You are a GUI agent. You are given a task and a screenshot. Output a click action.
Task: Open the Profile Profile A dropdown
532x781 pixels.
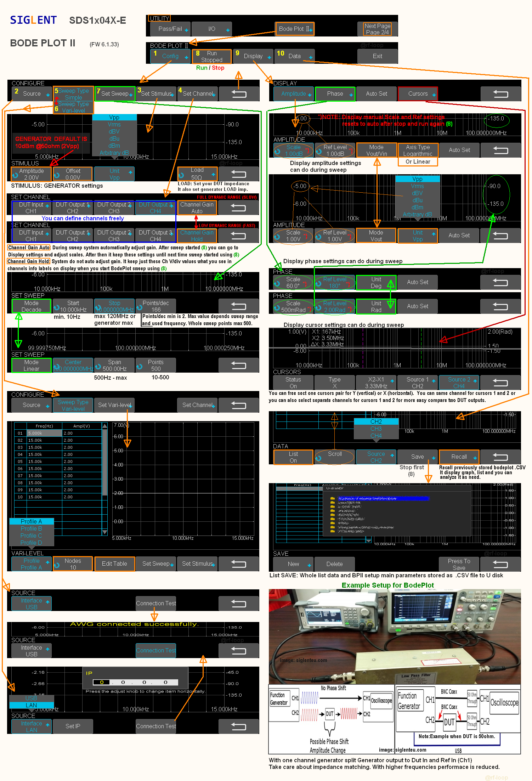tap(32, 564)
